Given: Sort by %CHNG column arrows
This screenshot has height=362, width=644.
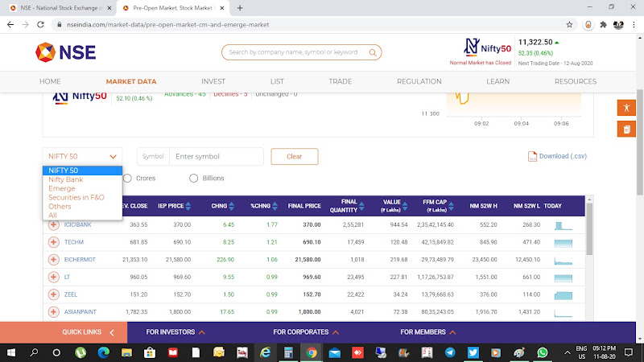Looking at the screenshot, I should 275,206.
